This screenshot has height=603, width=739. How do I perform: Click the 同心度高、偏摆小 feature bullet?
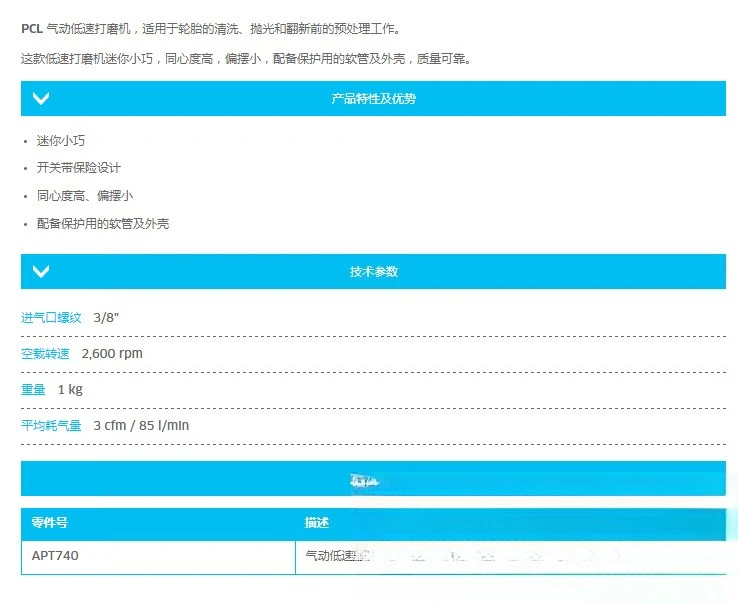click(x=85, y=195)
